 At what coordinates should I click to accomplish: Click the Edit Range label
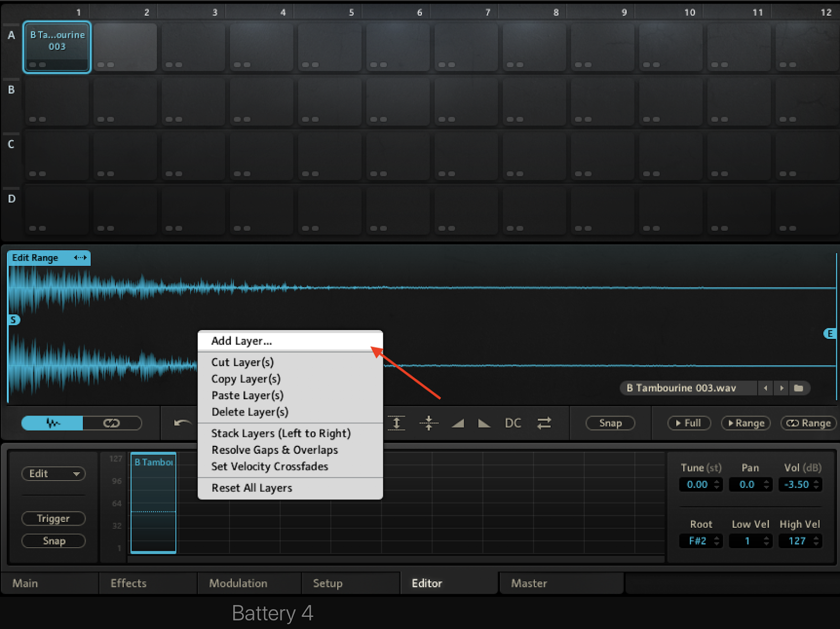pos(35,258)
